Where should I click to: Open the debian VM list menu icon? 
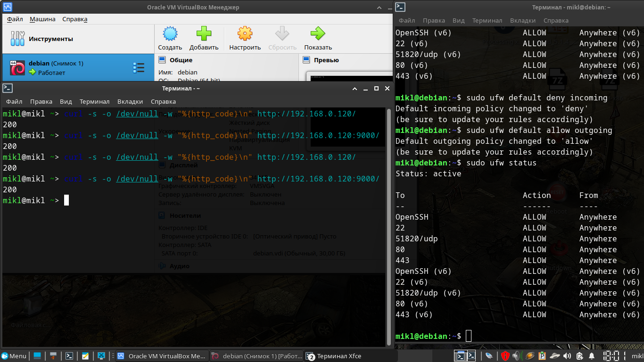[139, 68]
